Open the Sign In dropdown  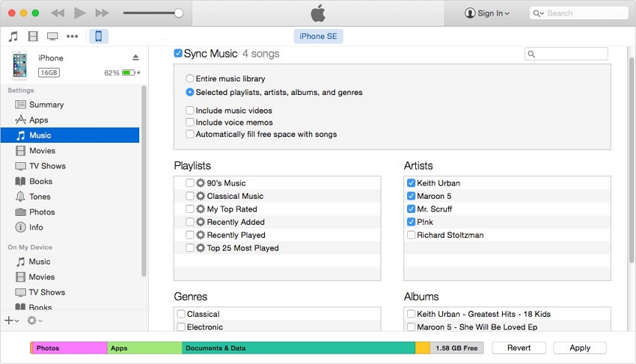487,13
